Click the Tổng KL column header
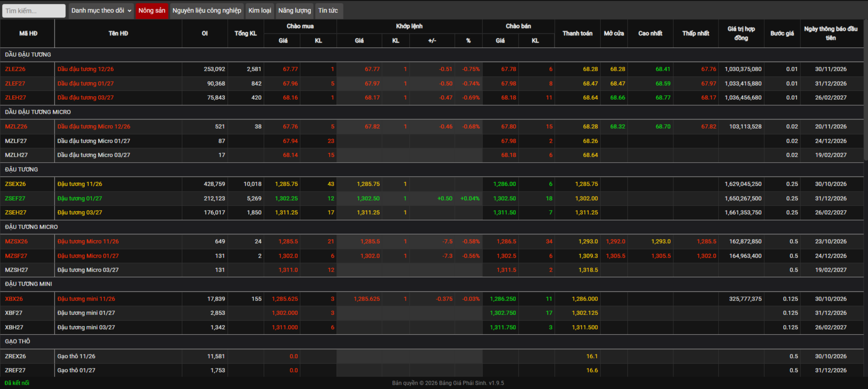This screenshot has height=389, width=868. click(x=246, y=34)
